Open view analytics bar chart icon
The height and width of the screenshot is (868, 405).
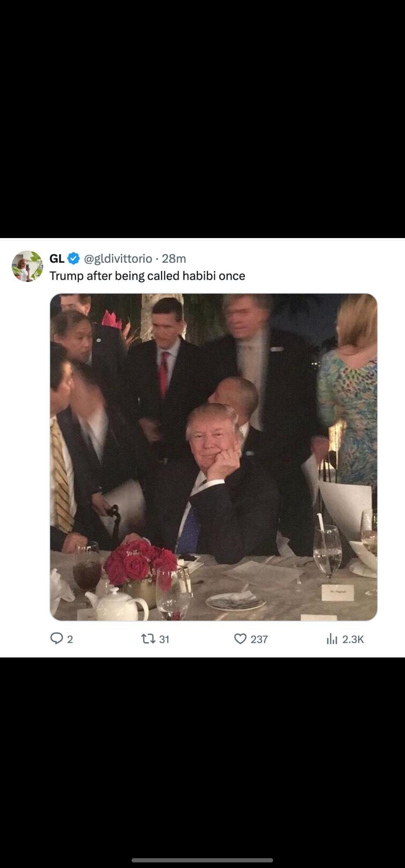(332, 639)
